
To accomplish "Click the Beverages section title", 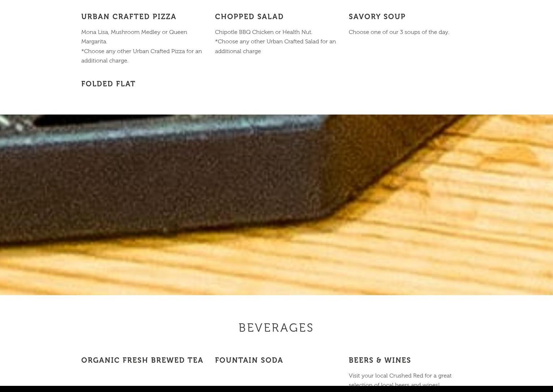I will pos(276,328).
